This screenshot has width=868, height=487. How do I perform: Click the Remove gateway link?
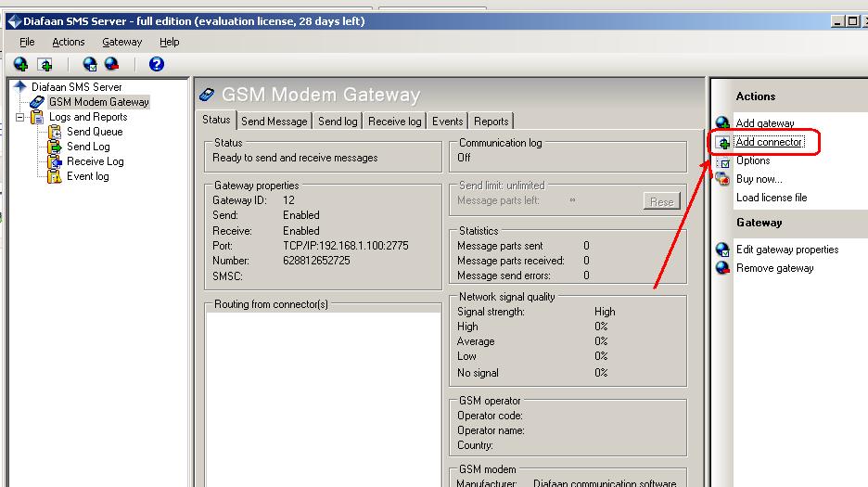click(x=775, y=268)
